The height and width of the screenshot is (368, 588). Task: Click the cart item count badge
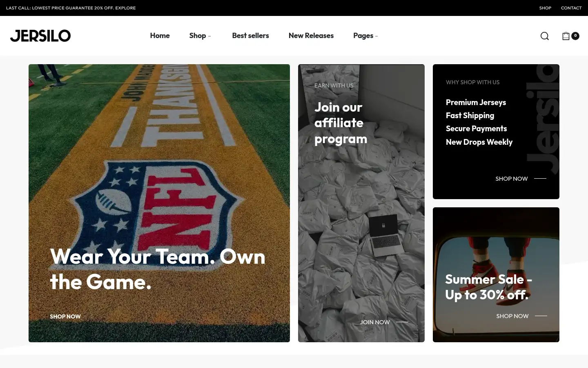[x=575, y=36]
